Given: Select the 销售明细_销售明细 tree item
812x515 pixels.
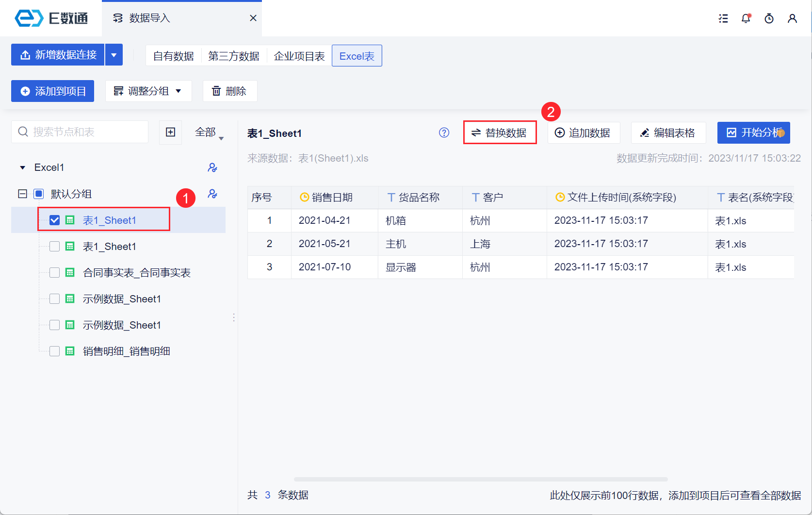Looking at the screenshot, I should [126, 351].
